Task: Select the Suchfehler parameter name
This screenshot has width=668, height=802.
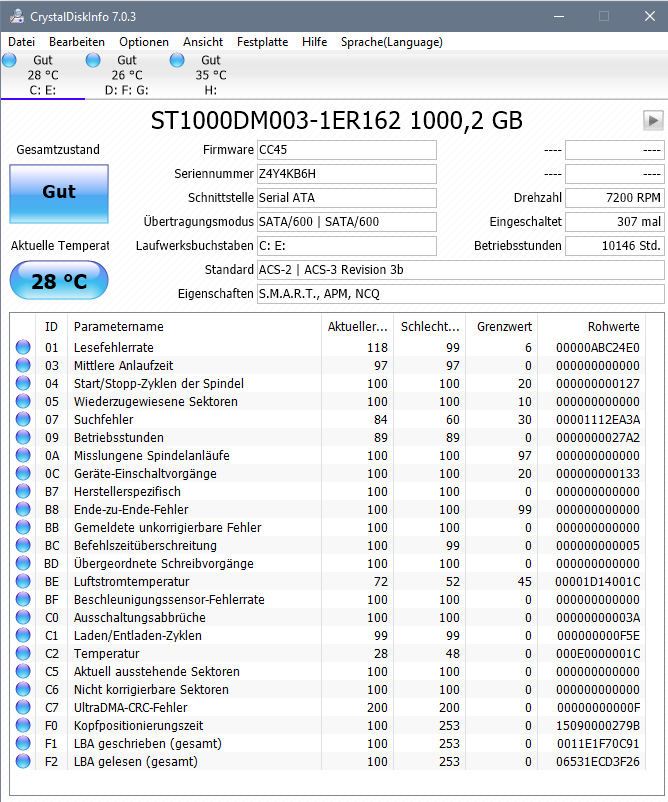Action: [103, 419]
